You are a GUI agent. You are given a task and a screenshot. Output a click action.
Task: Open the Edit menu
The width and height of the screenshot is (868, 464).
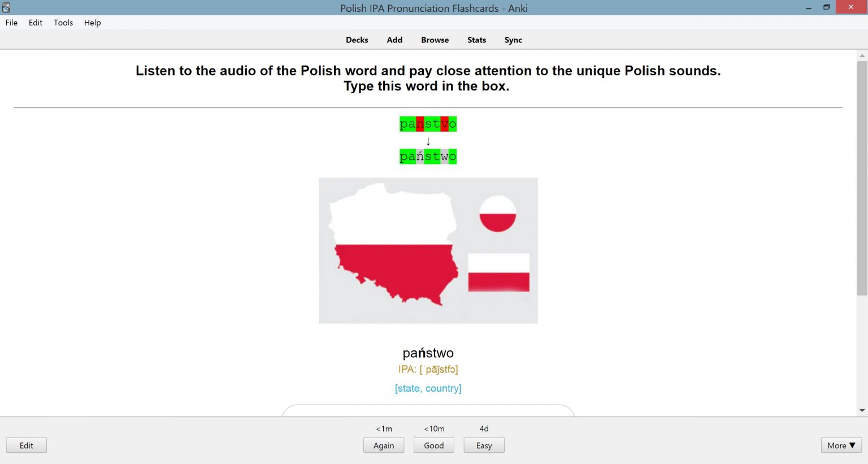click(x=35, y=23)
